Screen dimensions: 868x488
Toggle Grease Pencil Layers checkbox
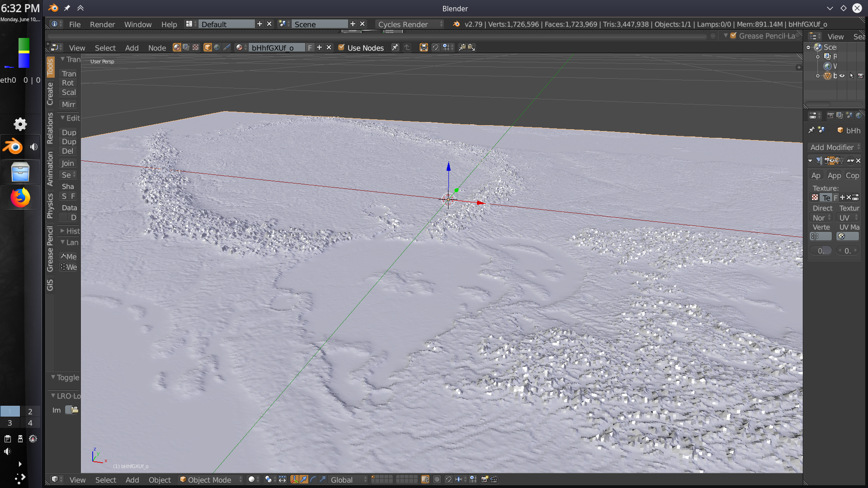click(x=733, y=36)
